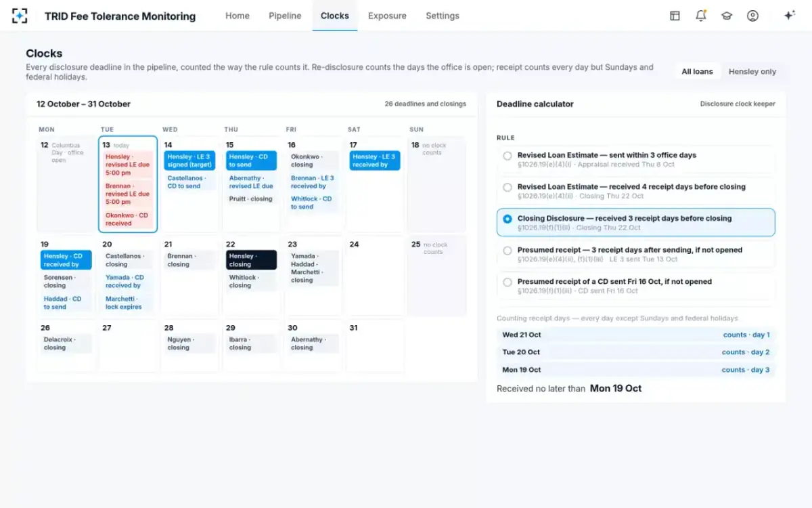Open Hensley CD received by event
The height and width of the screenshot is (508, 812).
point(66,260)
